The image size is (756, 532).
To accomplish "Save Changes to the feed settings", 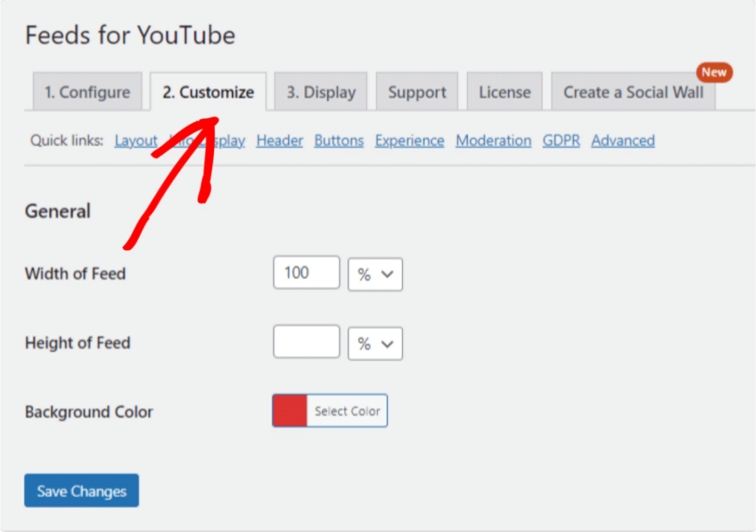I will (x=80, y=490).
